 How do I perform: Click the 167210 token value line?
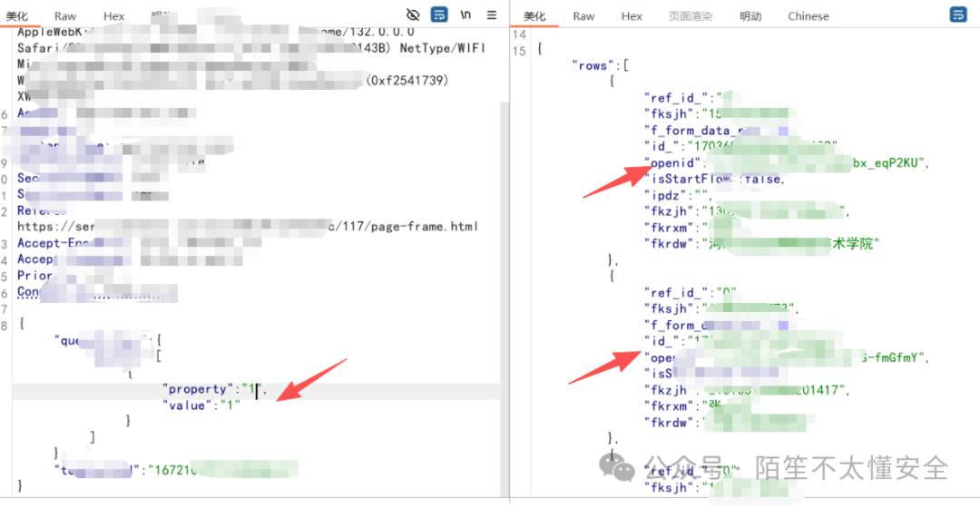coord(176,469)
